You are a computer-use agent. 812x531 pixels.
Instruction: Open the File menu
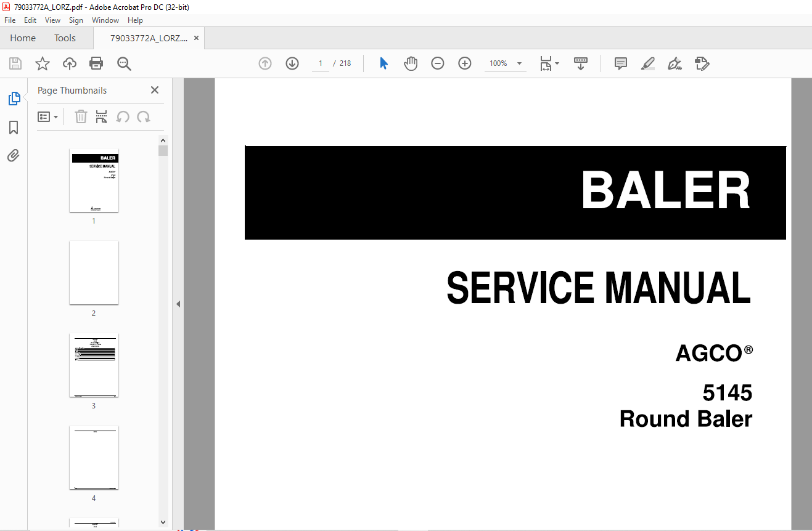pyautogui.click(x=10, y=20)
